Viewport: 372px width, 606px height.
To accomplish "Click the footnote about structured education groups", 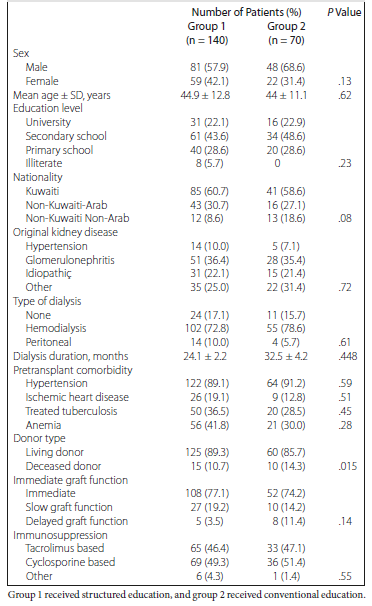I will point(187,595).
